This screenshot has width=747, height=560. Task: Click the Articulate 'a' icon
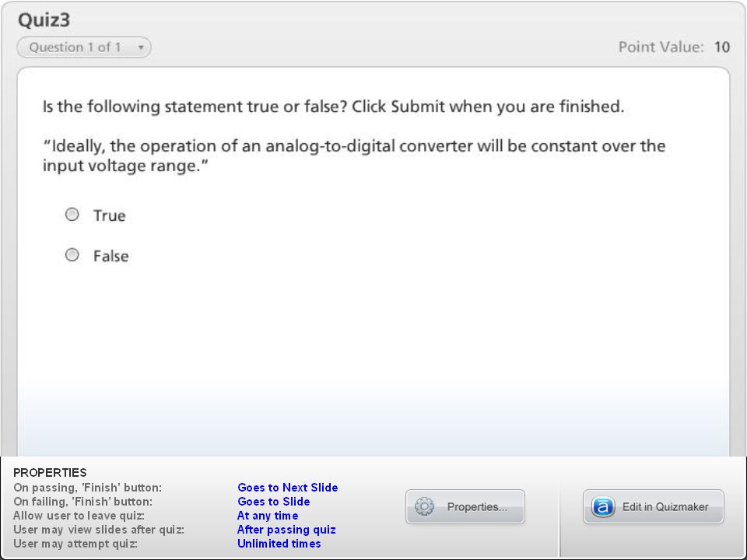click(x=602, y=506)
